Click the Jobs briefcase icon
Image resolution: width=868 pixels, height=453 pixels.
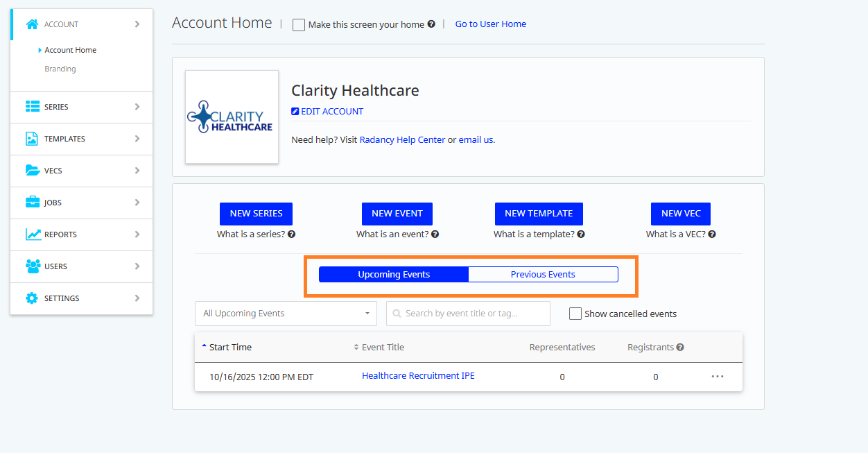pos(33,203)
